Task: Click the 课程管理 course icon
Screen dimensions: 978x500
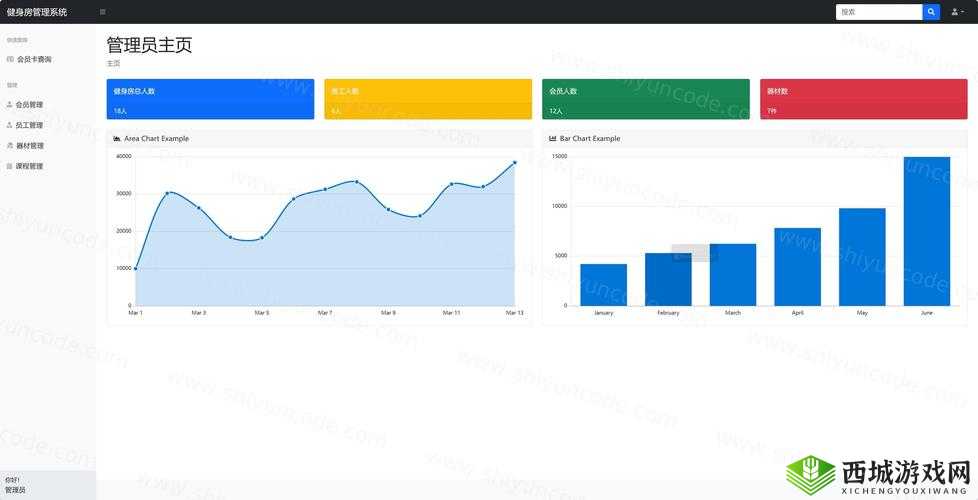Action: [x=10, y=167]
